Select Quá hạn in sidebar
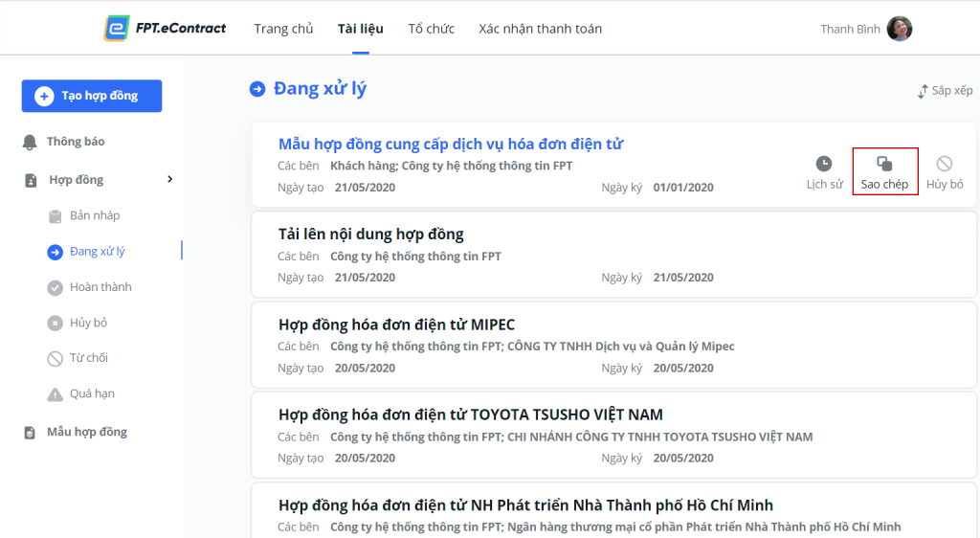 (x=92, y=393)
